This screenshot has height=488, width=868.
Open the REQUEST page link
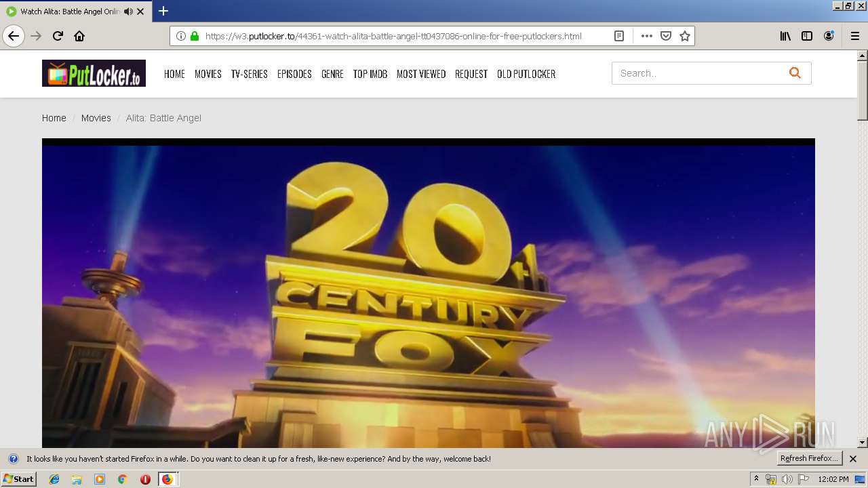[471, 74]
